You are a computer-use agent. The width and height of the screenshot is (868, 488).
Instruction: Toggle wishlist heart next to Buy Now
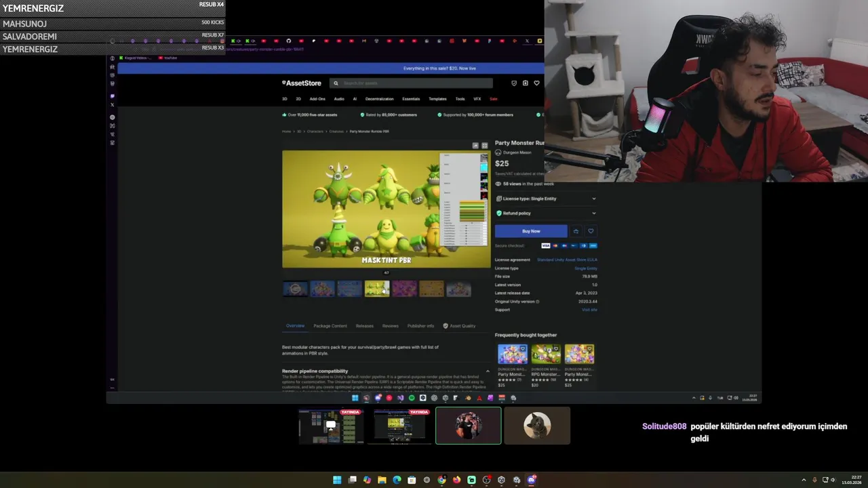[x=591, y=231]
